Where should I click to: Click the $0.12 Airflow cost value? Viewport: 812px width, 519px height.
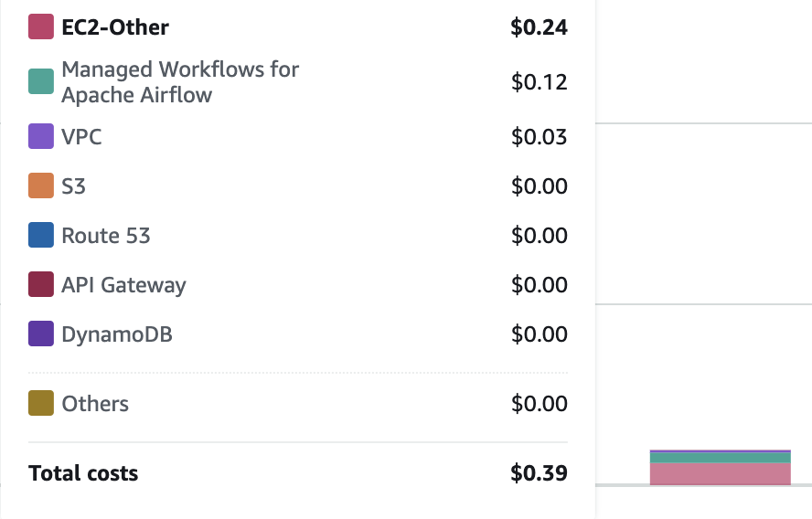(539, 82)
